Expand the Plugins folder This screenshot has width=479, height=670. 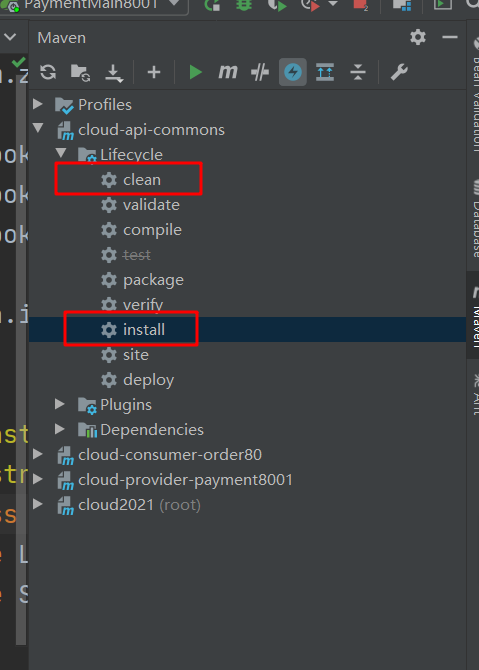click(x=60, y=404)
